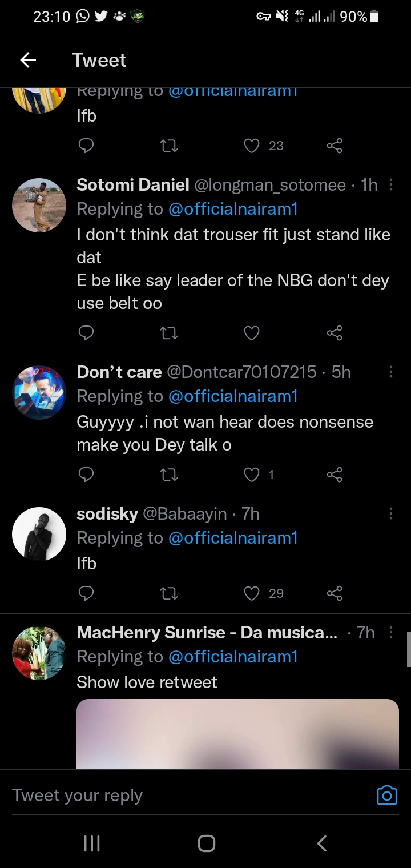Open Sotomi Daniel's profile picture
411x868 pixels.
pos(39,205)
